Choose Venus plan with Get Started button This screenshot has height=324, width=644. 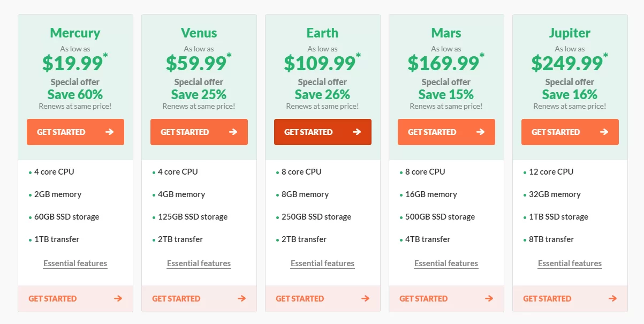tap(185, 132)
